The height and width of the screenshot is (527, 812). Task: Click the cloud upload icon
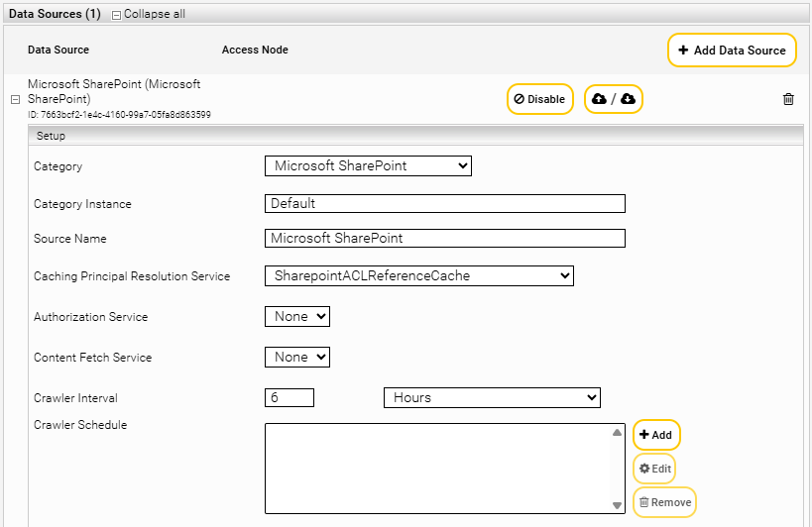click(x=599, y=99)
